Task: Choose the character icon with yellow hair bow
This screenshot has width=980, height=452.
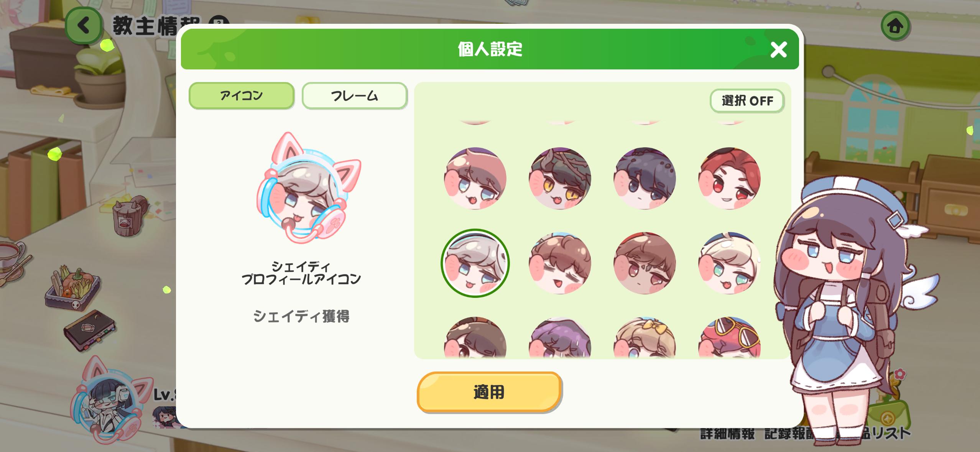Action: (645, 337)
